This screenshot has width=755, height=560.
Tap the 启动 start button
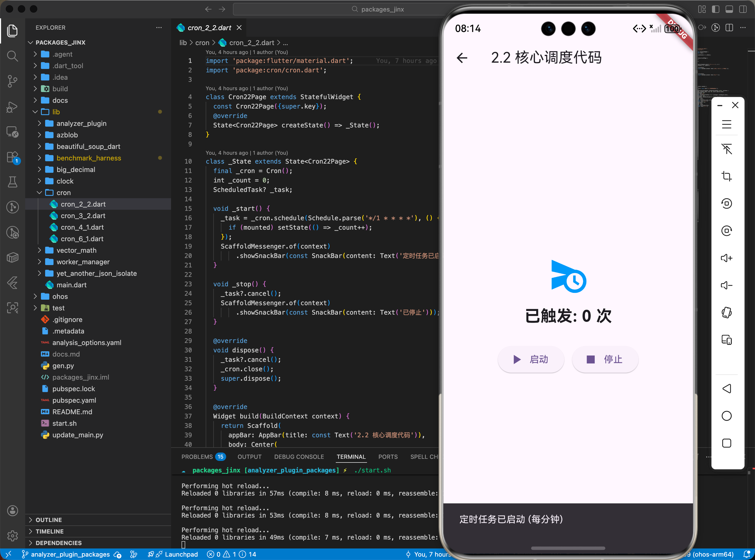(531, 359)
